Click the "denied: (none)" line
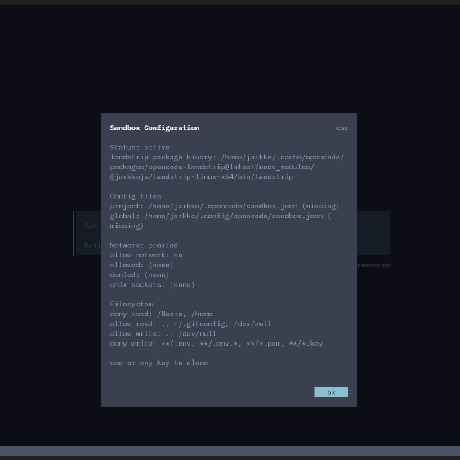The width and height of the screenshot is (460, 460). pos(139,275)
